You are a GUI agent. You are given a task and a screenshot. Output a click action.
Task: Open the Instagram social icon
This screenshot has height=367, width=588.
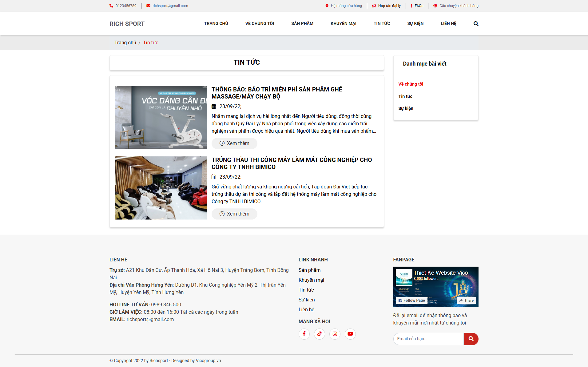[335, 334]
